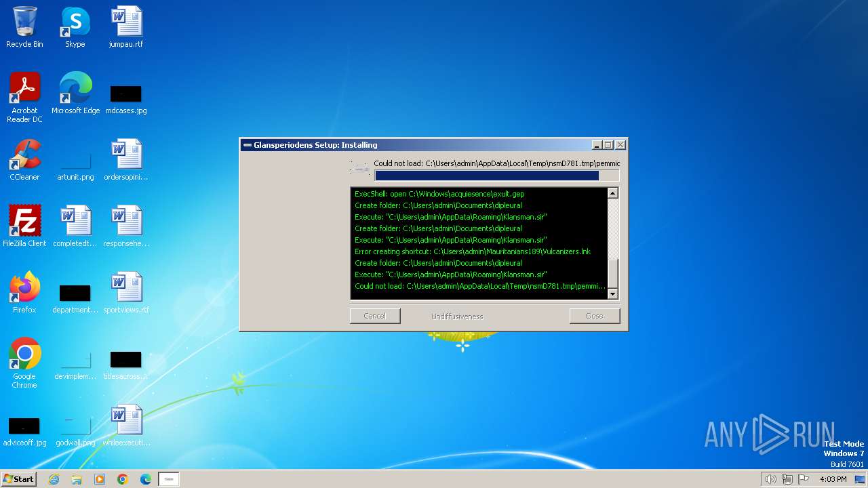
Task: Click the log scrollbar down arrow
Action: [613, 293]
